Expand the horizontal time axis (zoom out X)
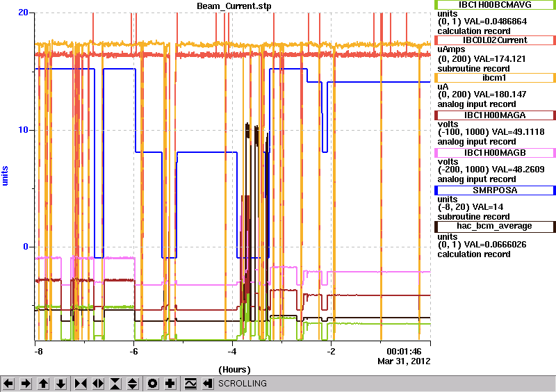 (x=98, y=384)
